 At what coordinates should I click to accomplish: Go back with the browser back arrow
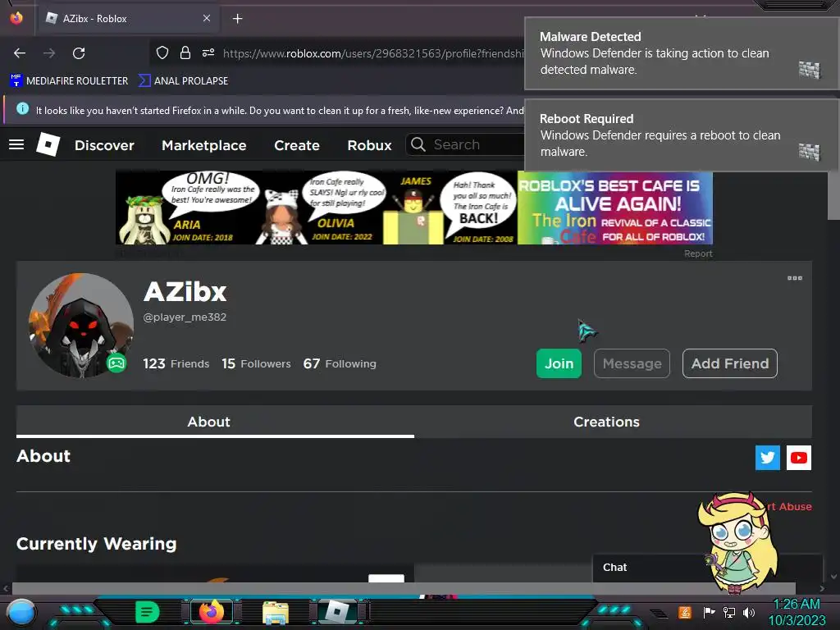pos(20,53)
